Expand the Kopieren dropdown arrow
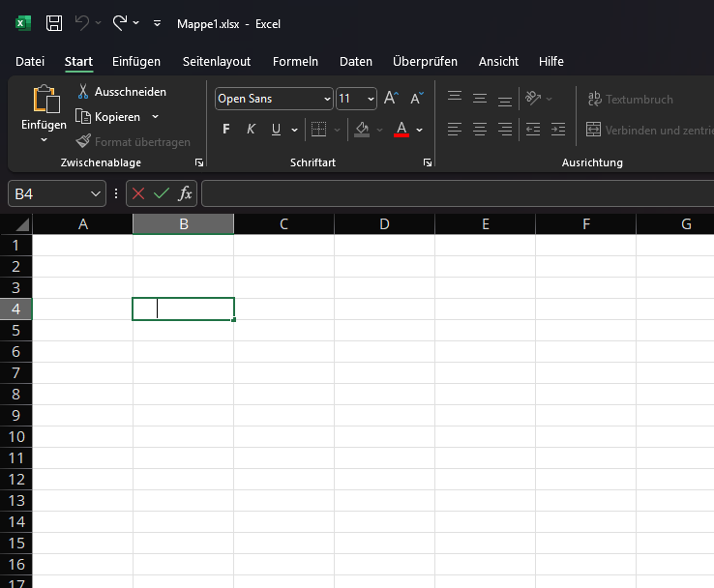 (155, 116)
